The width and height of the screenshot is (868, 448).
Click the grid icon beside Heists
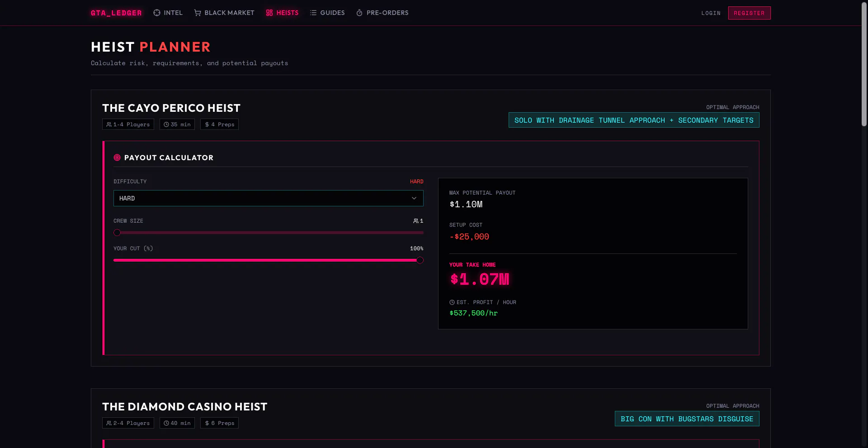[269, 13]
